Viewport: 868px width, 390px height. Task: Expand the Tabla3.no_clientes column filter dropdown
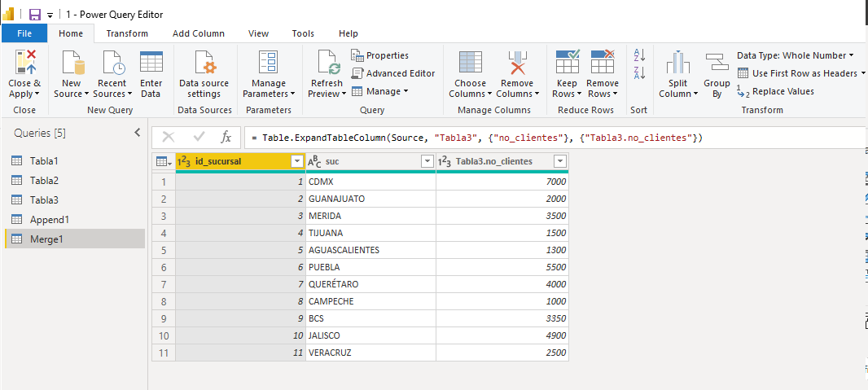(559, 161)
